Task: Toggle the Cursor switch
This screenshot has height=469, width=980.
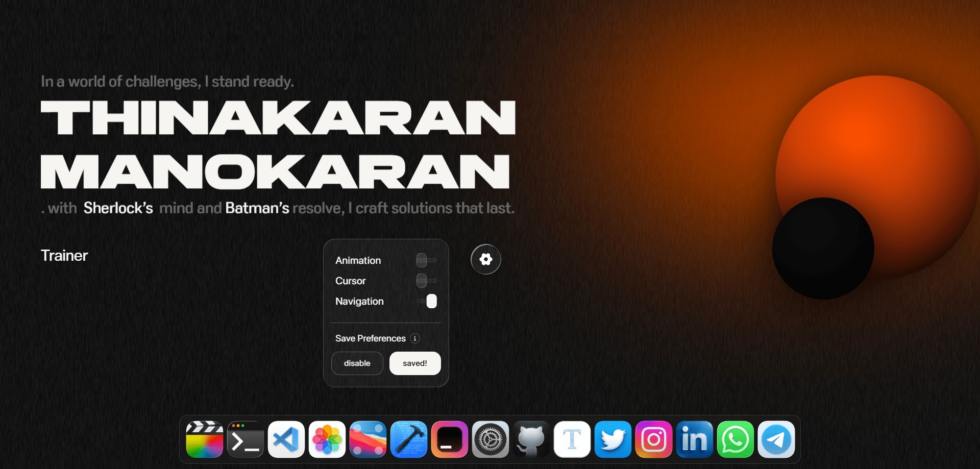Action: tap(427, 281)
